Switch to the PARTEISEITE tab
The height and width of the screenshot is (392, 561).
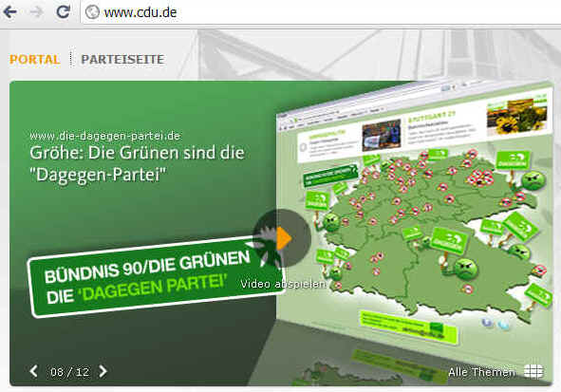point(122,60)
